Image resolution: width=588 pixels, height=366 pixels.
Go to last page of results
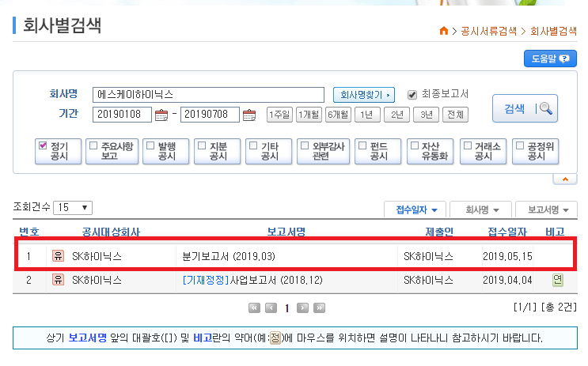[x=319, y=308]
